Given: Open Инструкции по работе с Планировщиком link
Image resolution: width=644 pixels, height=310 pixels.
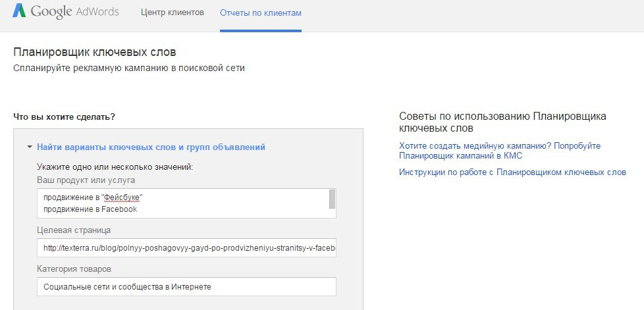Looking at the screenshot, I should (512, 172).
